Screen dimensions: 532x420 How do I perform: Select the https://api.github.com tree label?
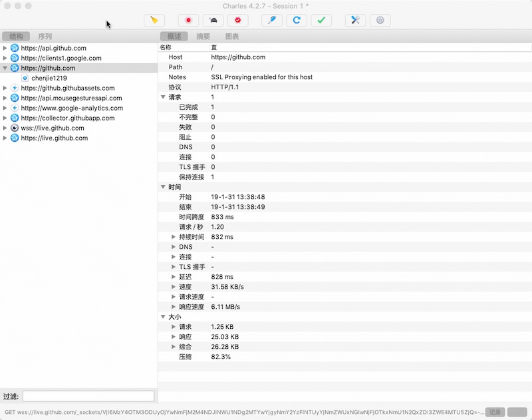[54, 48]
